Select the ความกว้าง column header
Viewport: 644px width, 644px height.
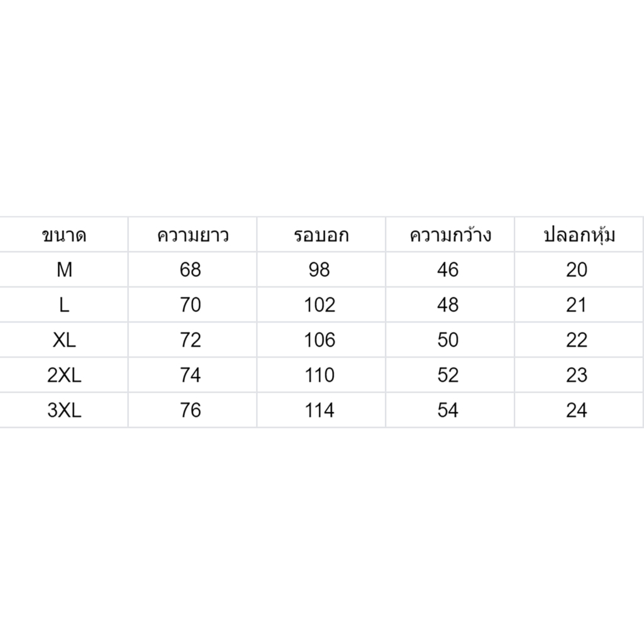450,235
